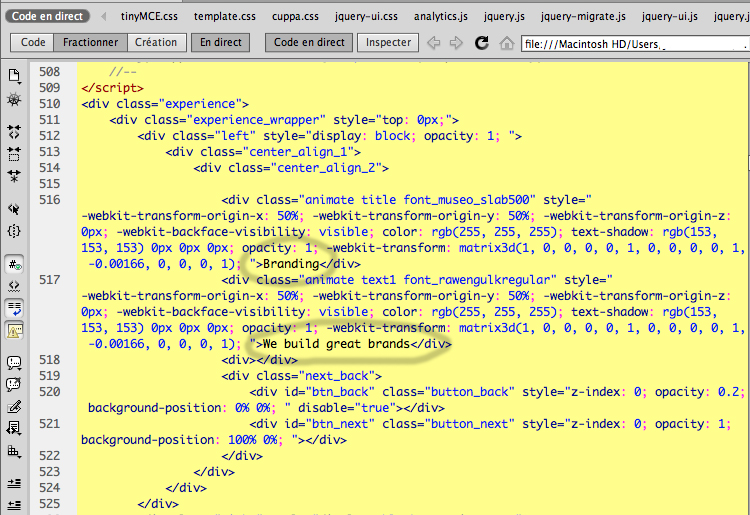The width and height of the screenshot is (750, 515).
Task: Switch to Fractionner split view
Action: tap(90, 43)
